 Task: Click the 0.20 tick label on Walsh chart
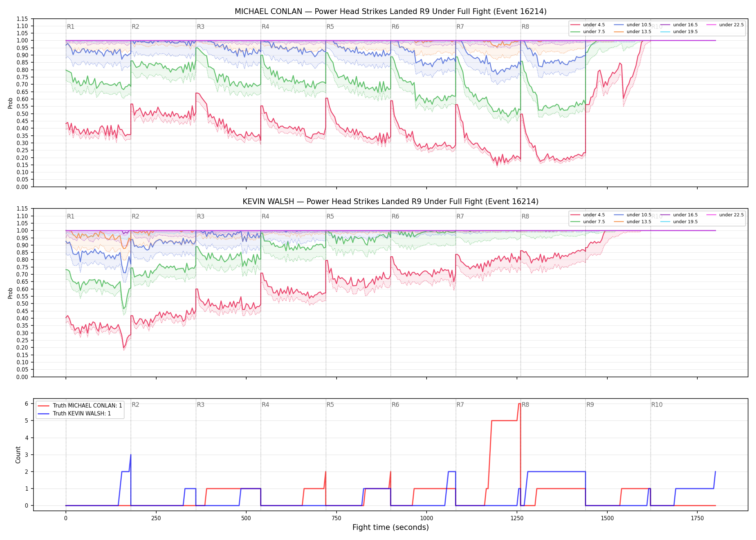click(x=22, y=348)
